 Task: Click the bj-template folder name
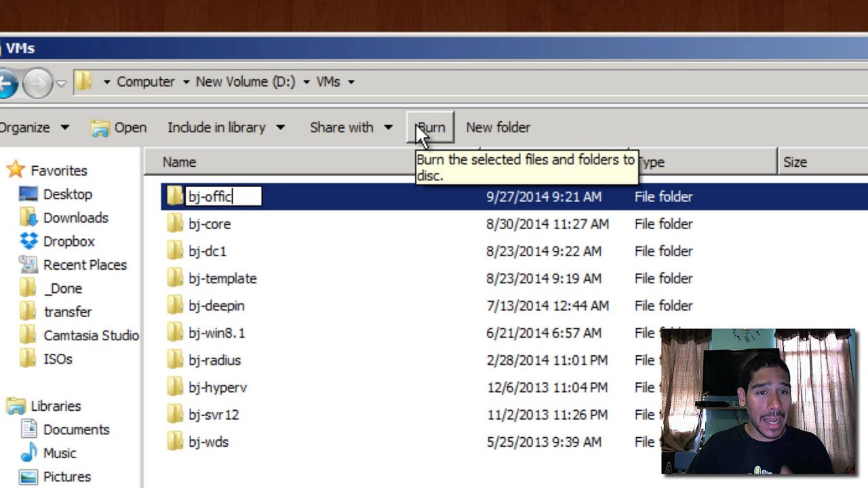coord(222,279)
